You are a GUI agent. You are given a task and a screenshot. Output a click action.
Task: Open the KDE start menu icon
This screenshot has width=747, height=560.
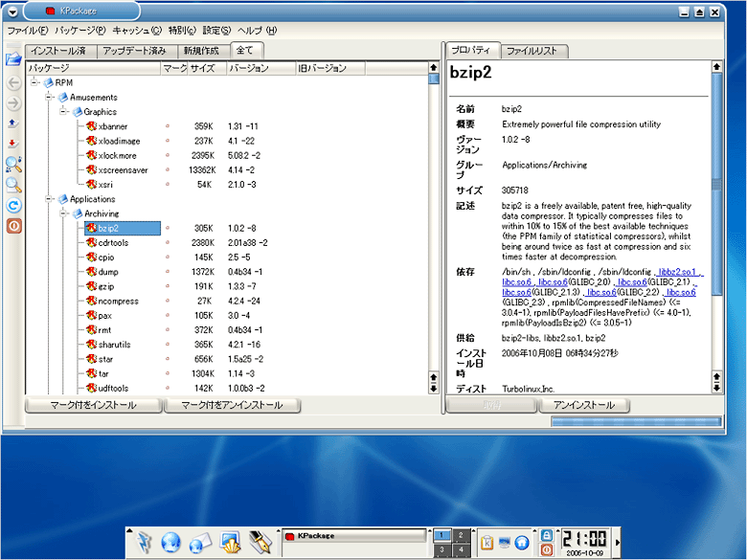point(145,542)
